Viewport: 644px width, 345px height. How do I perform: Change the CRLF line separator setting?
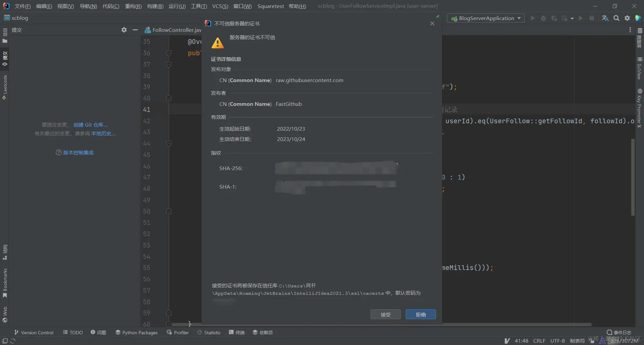[539, 341]
